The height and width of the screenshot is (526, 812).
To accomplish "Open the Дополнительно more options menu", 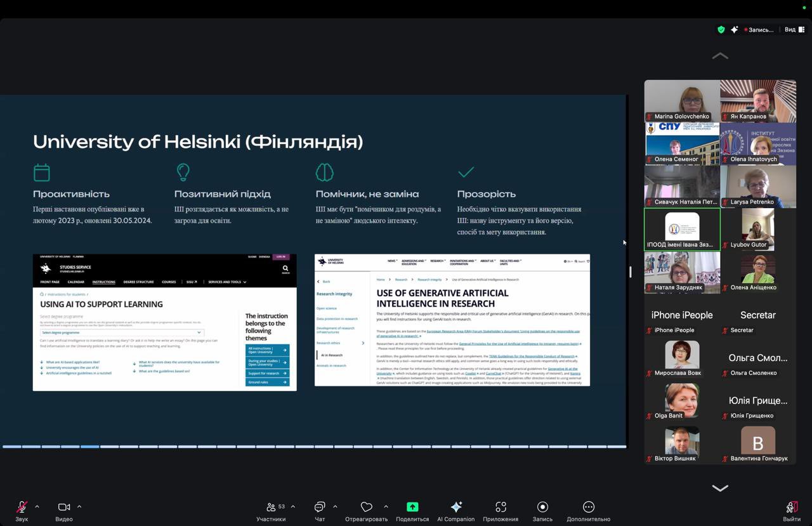I will 589,511.
